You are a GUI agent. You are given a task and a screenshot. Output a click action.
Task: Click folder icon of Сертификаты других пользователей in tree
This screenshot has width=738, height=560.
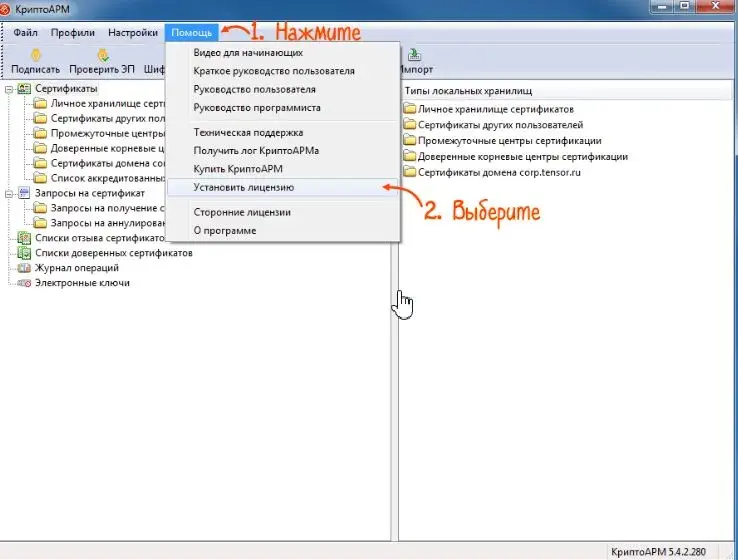40,118
